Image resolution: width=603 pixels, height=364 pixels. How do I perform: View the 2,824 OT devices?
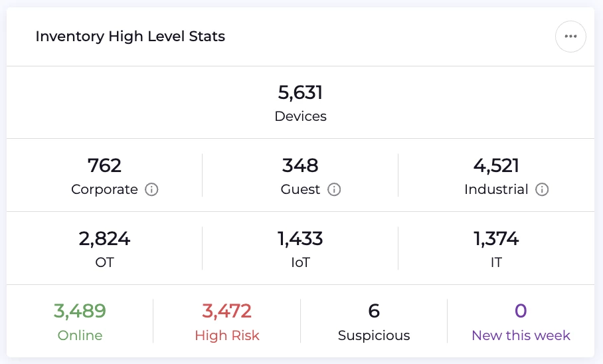[104, 238]
